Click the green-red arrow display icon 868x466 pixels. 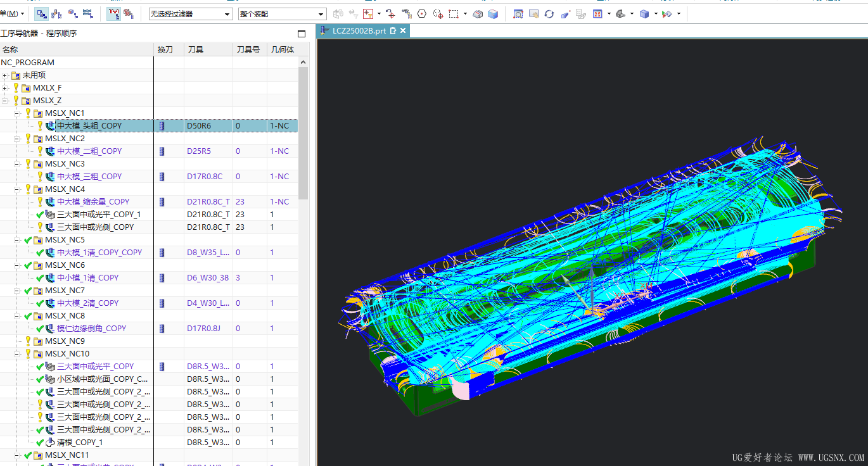click(x=667, y=13)
